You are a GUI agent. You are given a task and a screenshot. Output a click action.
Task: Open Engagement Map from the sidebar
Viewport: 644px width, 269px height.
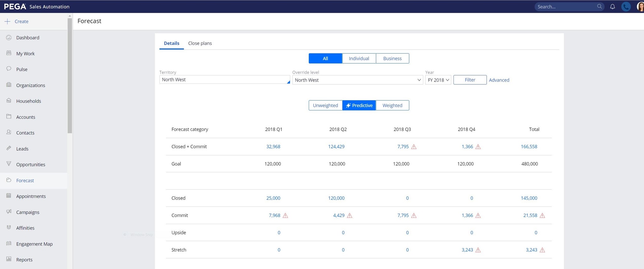[x=34, y=244]
